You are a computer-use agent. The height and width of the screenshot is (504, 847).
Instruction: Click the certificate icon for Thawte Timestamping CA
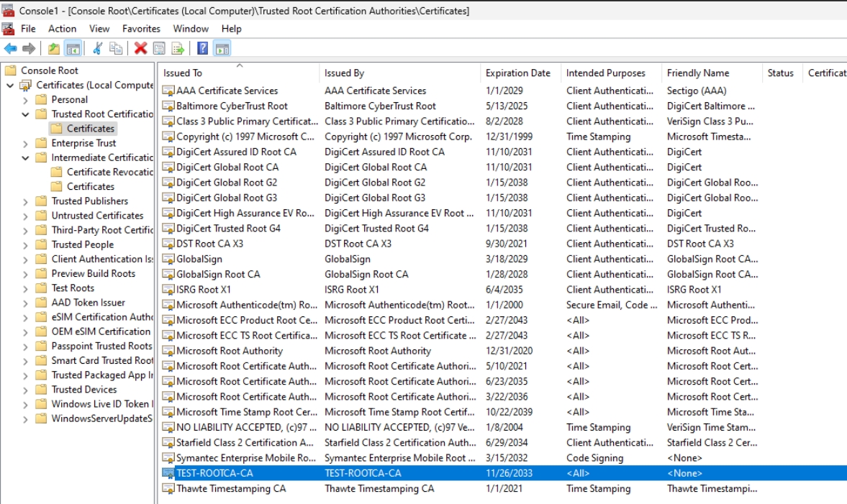click(168, 489)
